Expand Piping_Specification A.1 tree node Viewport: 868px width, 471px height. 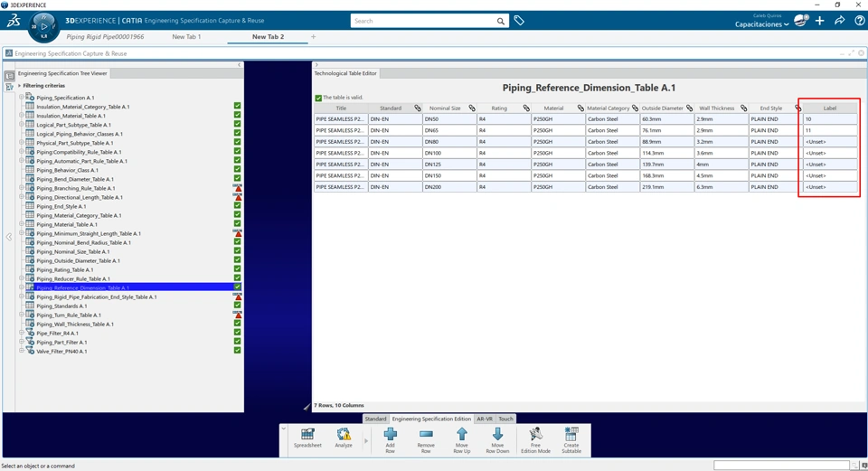click(x=22, y=97)
